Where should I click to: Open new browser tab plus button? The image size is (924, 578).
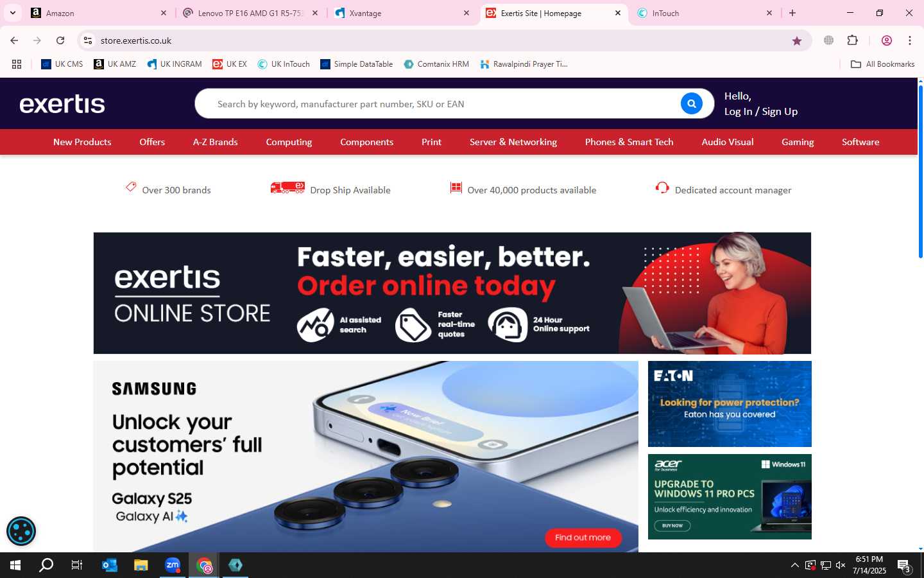792,13
